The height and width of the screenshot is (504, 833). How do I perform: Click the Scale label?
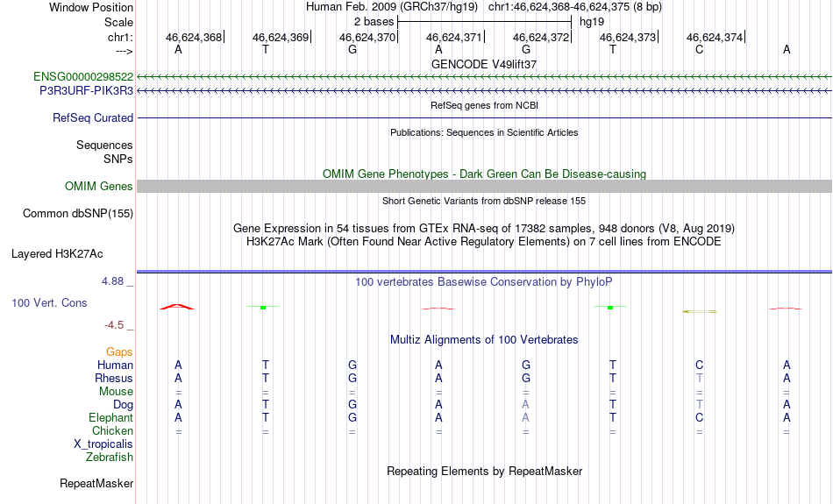[x=119, y=22]
